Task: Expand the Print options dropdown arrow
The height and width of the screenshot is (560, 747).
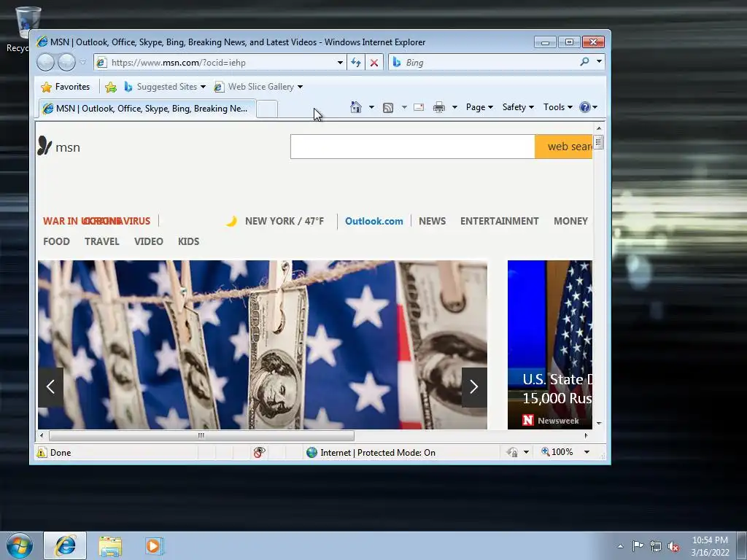Action: click(454, 107)
